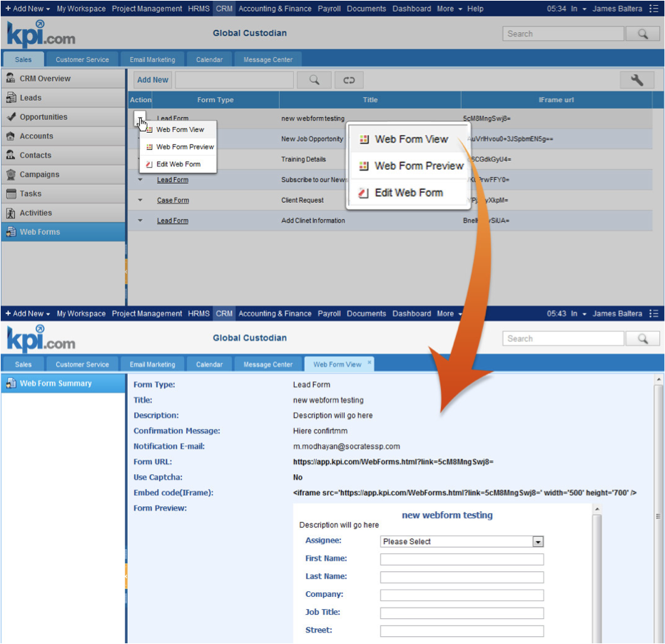Click the kpi.com logo on the Web Form View screen
Screen dimensions: 665x644
pyautogui.click(x=41, y=339)
